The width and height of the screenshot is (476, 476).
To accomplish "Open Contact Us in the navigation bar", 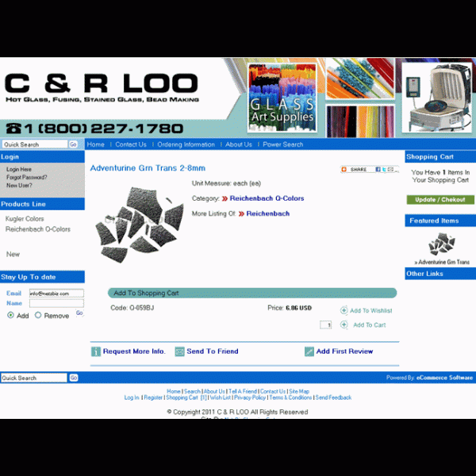I will pos(131,144).
